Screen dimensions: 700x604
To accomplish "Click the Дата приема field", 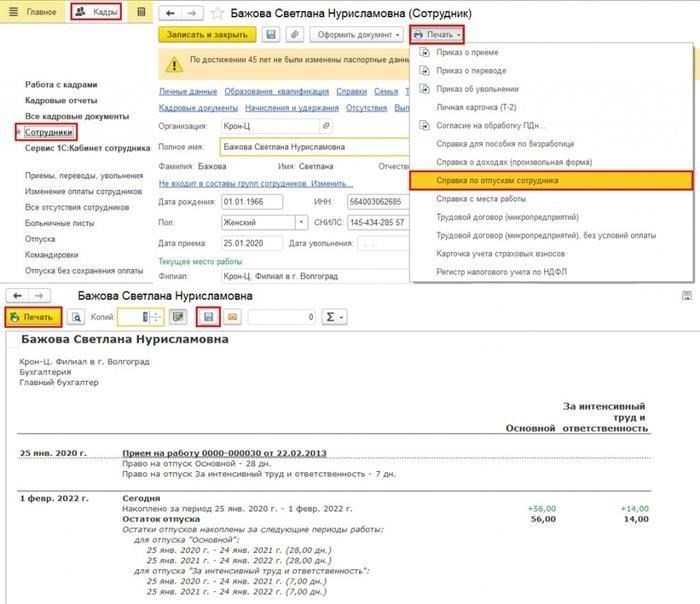I will [x=252, y=243].
